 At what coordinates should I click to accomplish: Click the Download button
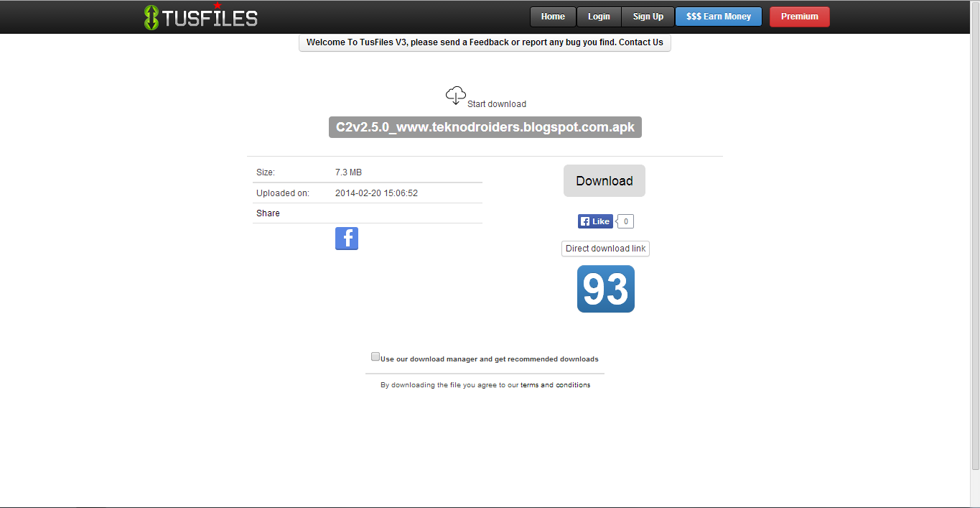(604, 180)
